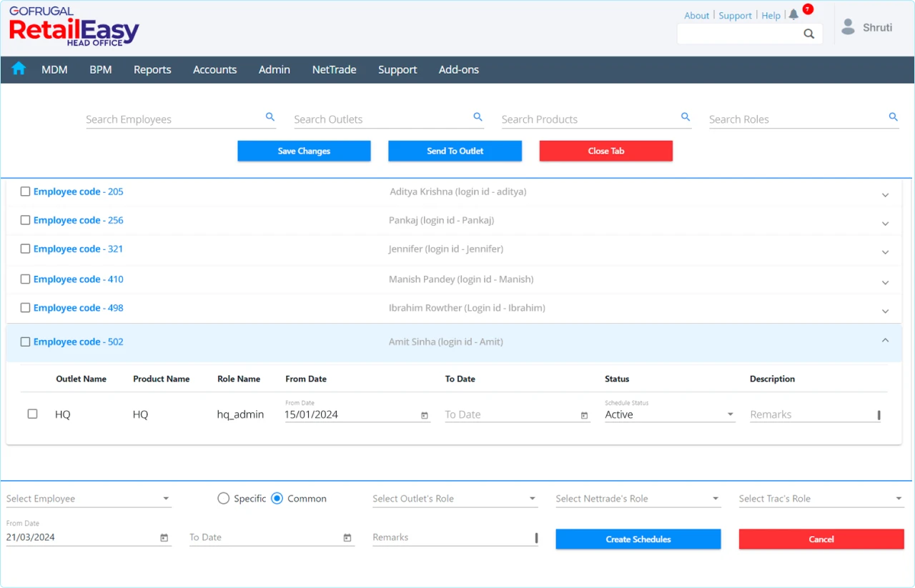Open the calendar picker for From Date 15/01/2024
This screenshot has height=588, width=915.
(424, 414)
